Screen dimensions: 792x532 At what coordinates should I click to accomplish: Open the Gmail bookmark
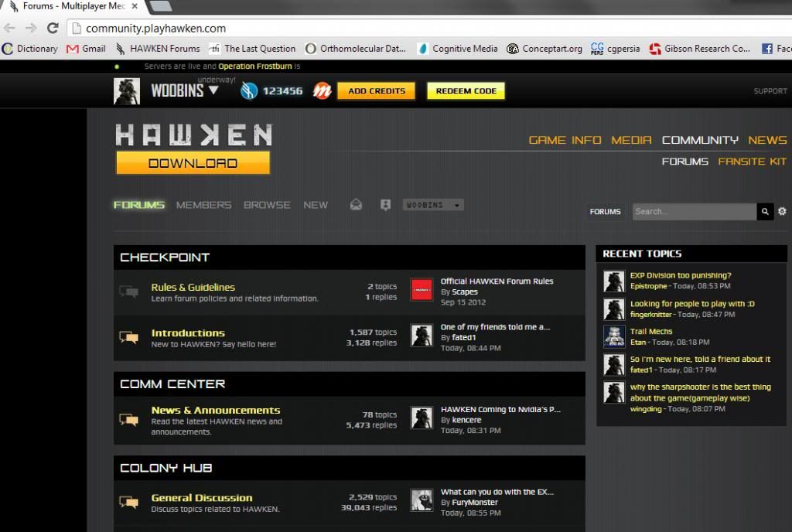[87, 49]
